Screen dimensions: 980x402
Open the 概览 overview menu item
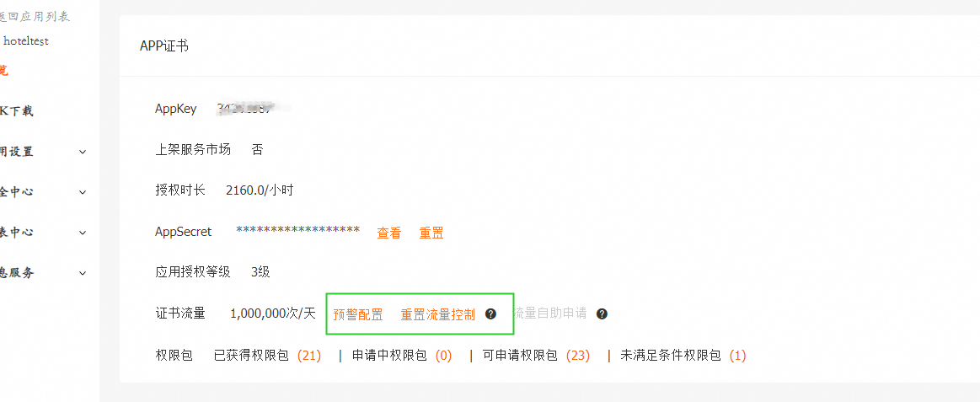click(x=3, y=71)
